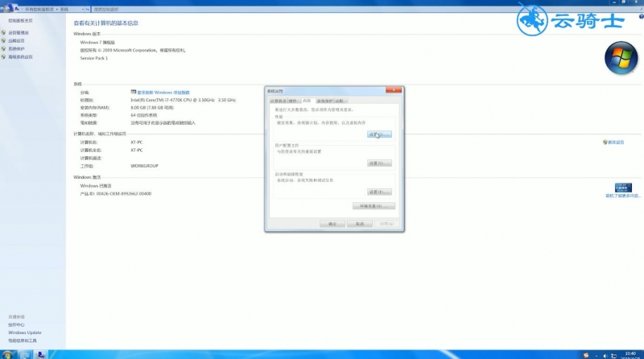This screenshot has height=359, width=644.
Task: Open the Windows 体验指数 link
Action: 163,93
